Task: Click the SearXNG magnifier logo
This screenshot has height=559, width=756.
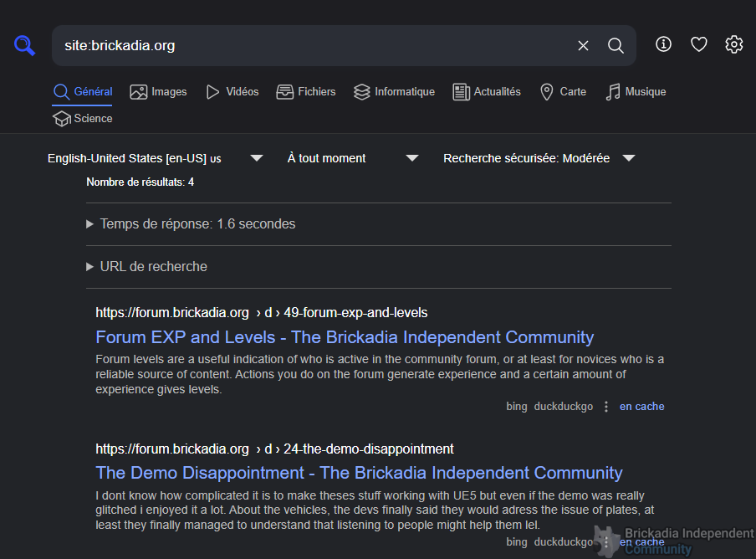Action: 24,45
